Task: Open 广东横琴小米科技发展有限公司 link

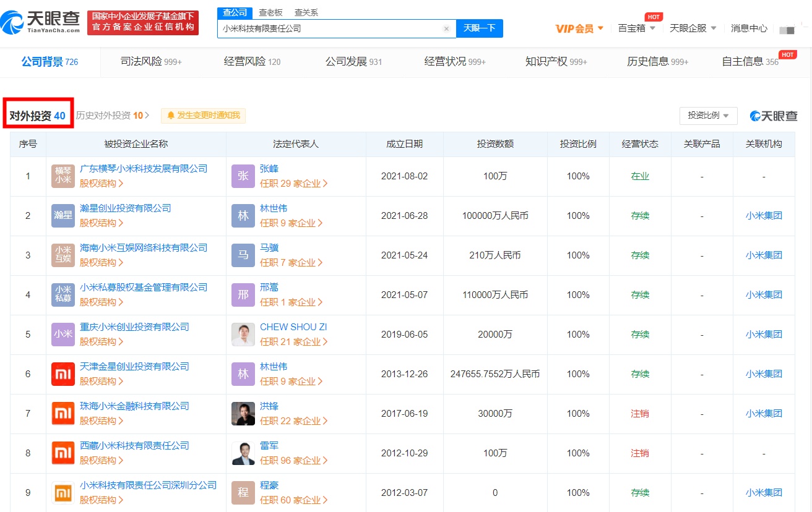Action: pyautogui.click(x=144, y=169)
